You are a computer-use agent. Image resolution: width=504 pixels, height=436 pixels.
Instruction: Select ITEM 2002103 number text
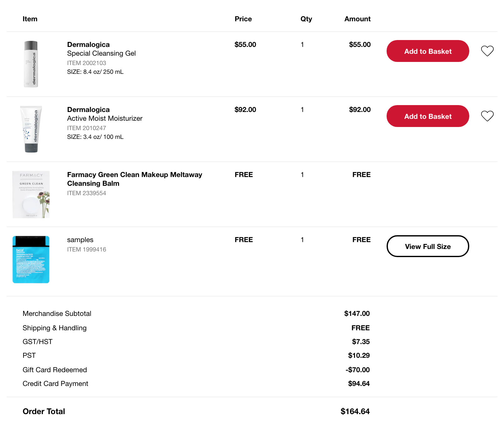coord(86,63)
